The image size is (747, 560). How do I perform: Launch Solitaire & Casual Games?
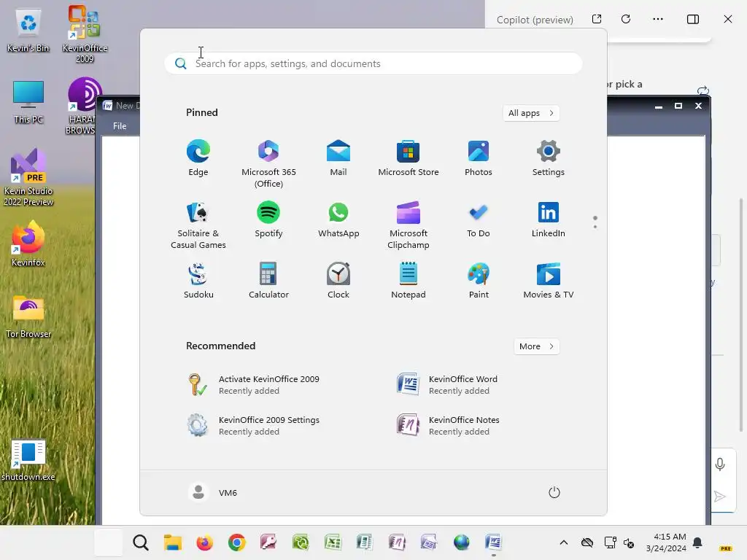tap(198, 225)
